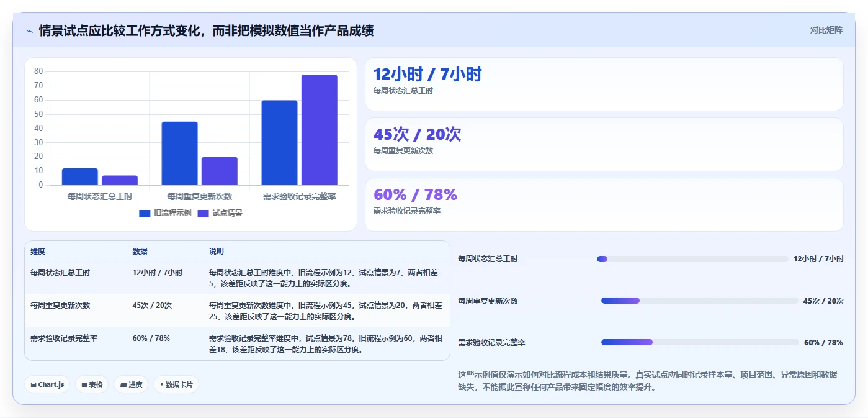Click the panel title 情景试点应比较工作方式变化
This screenshot has height=418, width=868.
pyautogui.click(x=206, y=30)
